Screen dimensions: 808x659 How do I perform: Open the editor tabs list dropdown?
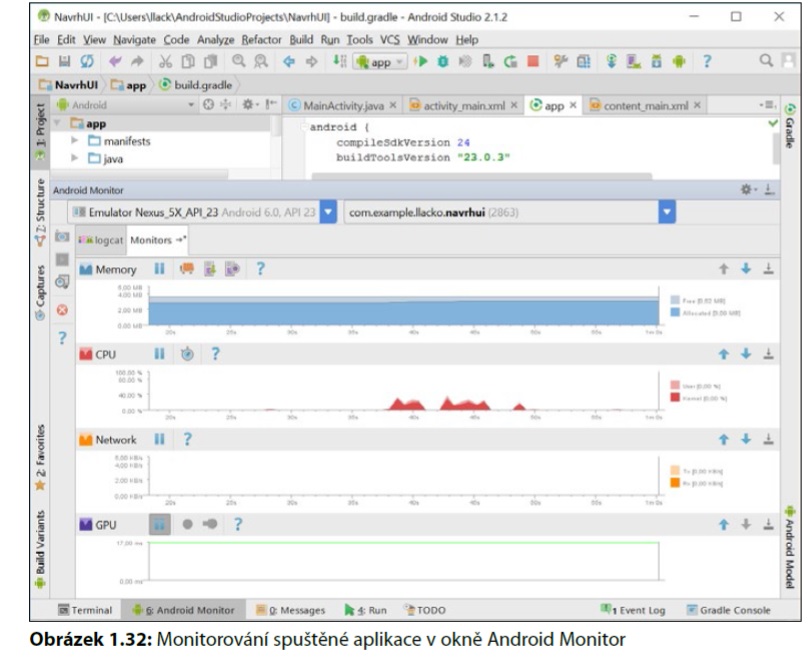[767, 105]
